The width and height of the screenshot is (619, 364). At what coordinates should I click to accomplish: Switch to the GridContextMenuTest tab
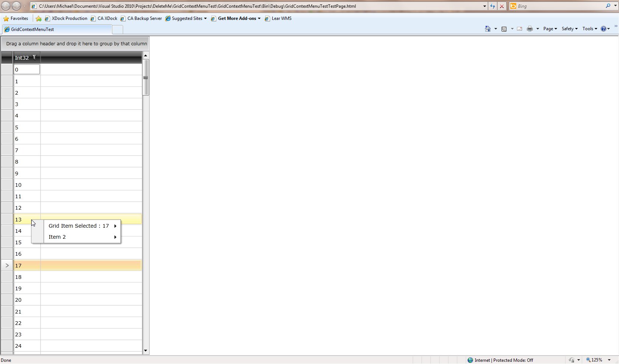(x=57, y=29)
